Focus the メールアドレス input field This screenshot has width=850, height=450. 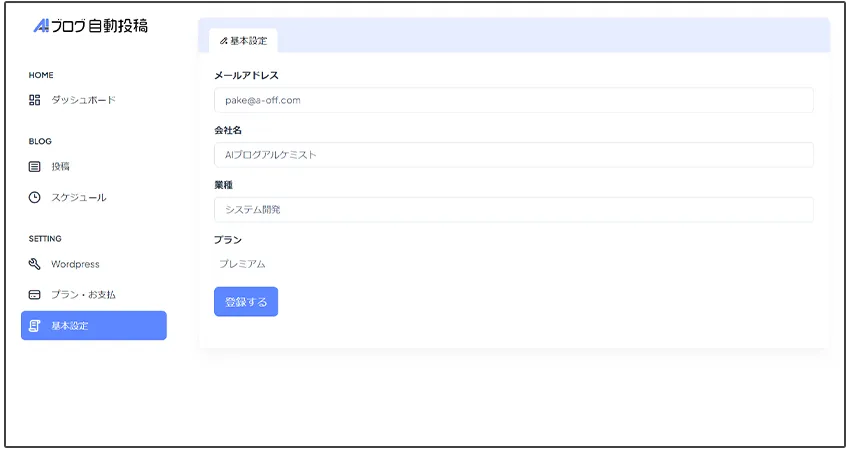(x=513, y=100)
